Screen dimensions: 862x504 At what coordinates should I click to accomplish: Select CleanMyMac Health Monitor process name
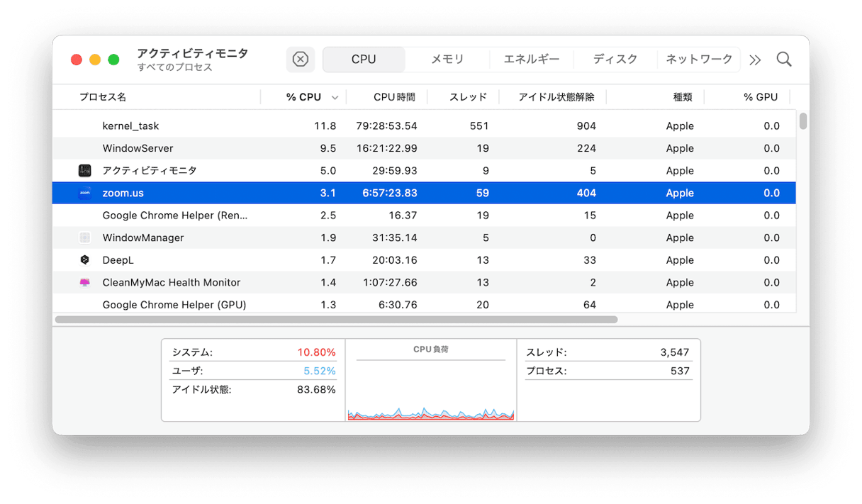coord(172,282)
